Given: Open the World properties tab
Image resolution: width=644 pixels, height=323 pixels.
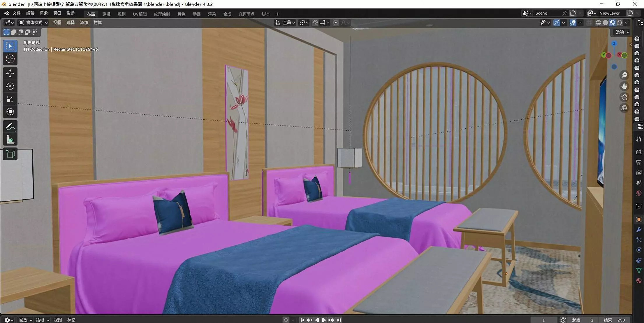Looking at the screenshot, I should [639, 193].
